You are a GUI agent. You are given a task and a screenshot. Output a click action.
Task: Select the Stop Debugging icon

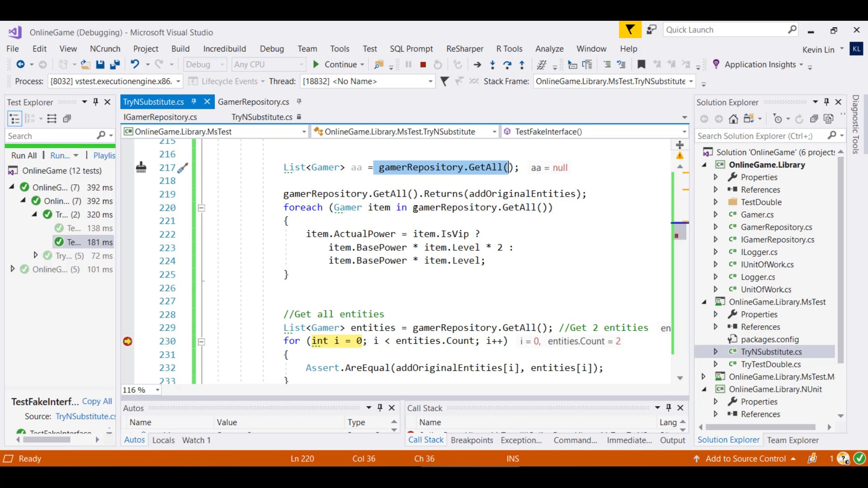click(423, 65)
